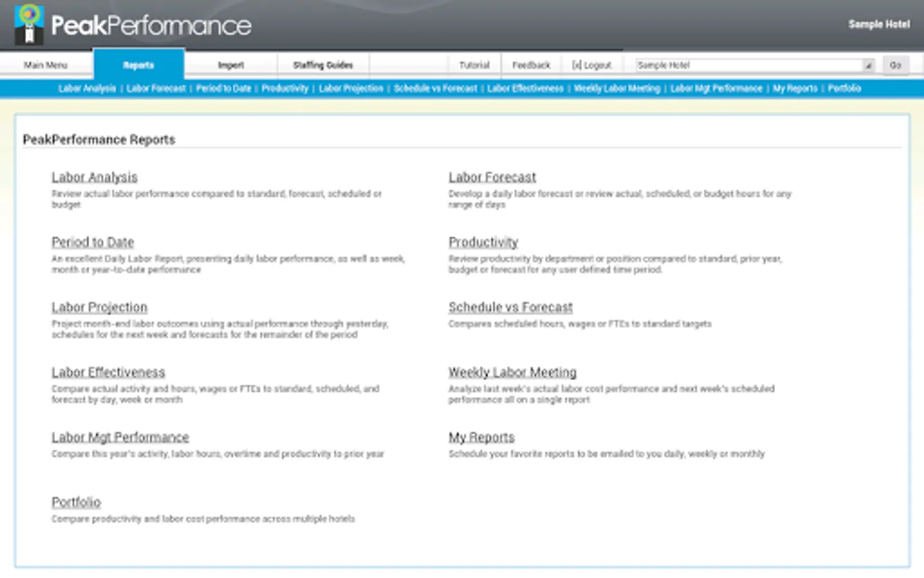Expand the Sample Hotel dropdown arrow
The height and width of the screenshot is (578, 924).
click(868, 65)
